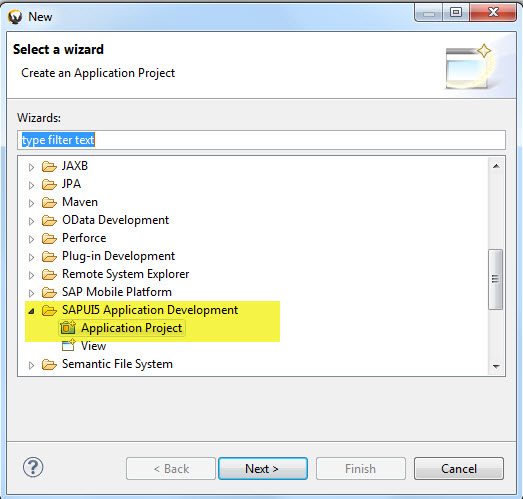Select the Semantic File System entry
Image resolution: width=523 pixels, height=499 pixels.
117,364
